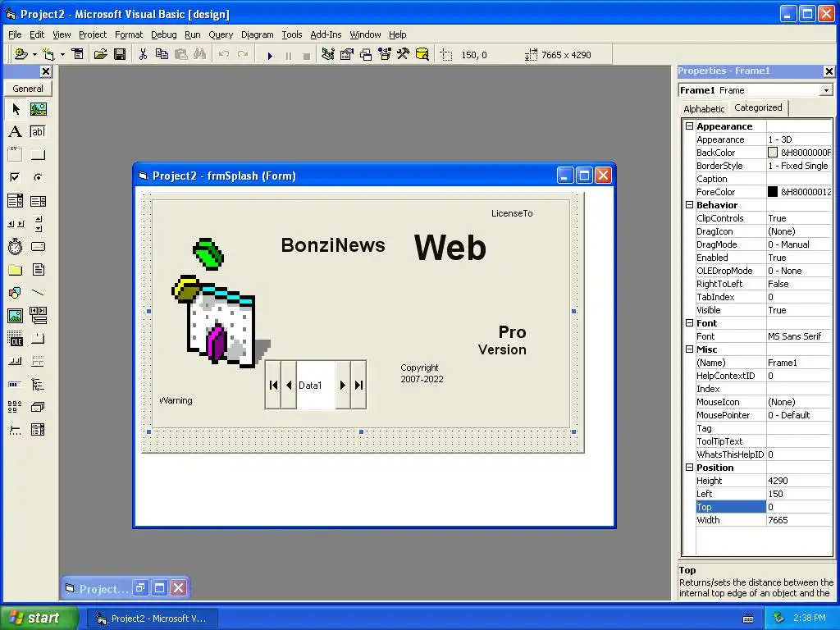Click Data1 move-last record button
The width and height of the screenshot is (840, 630).
pyautogui.click(x=359, y=386)
